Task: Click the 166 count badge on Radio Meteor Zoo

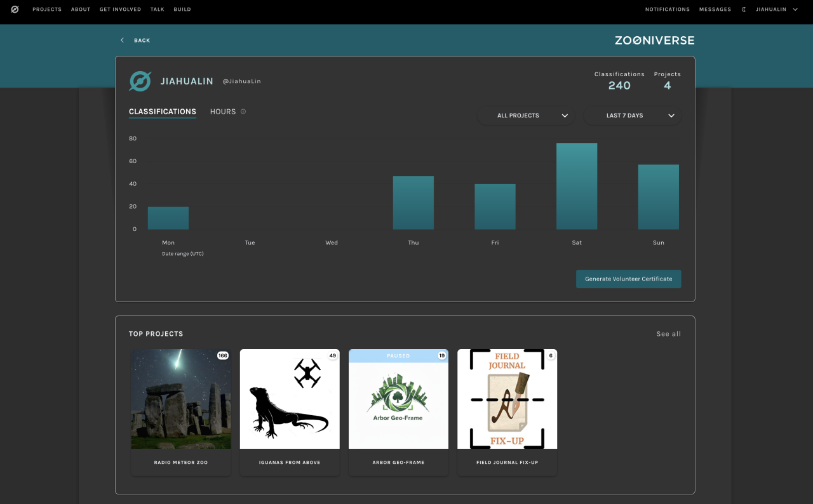Action: (222, 355)
